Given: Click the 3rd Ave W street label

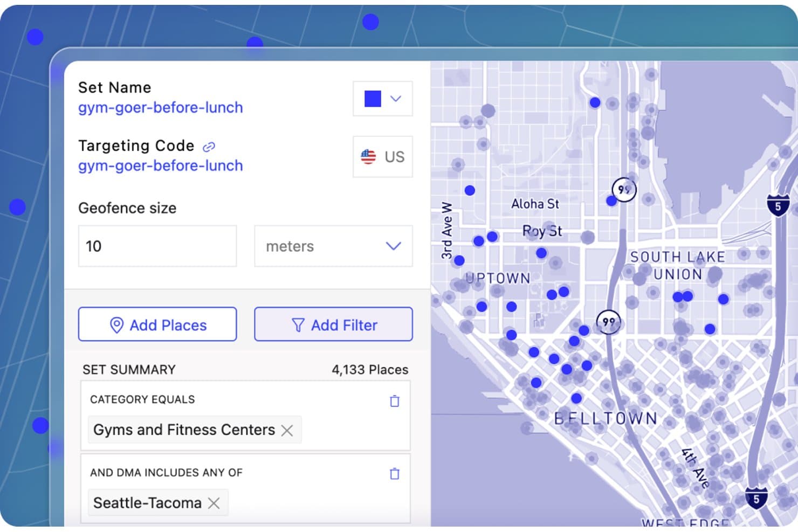Looking at the screenshot, I should tap(447, 231).
